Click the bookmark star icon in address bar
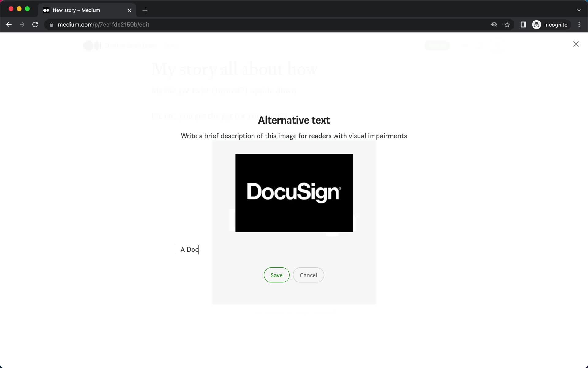 point(507,25)
